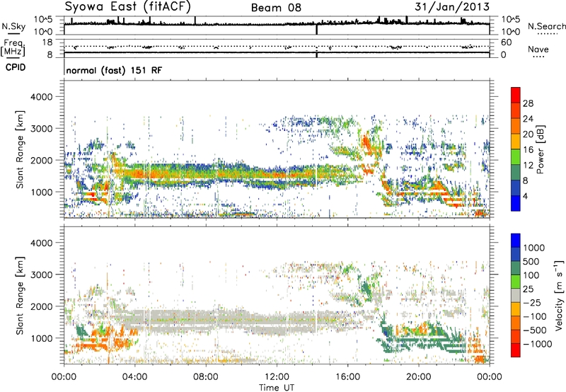Click the '-1000' velocity colorbar tick
Screen dimensions: 566x392
click(x=537, y=344)
